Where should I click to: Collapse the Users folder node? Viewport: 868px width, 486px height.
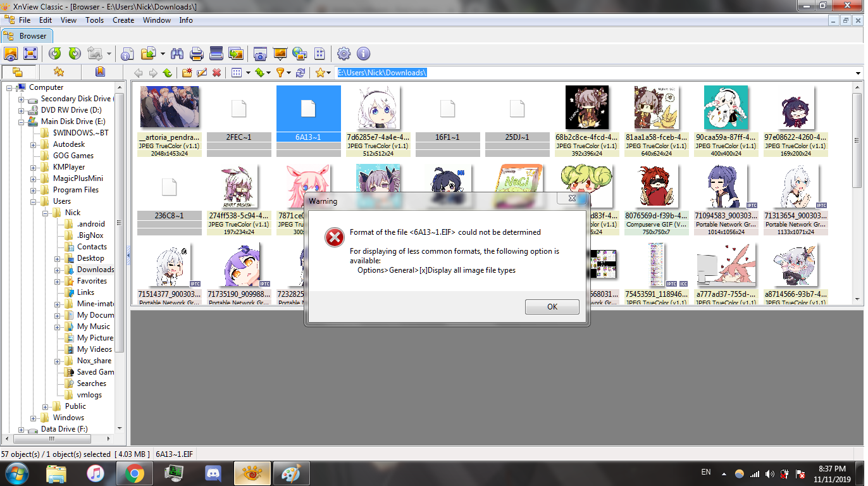point(34,201)
